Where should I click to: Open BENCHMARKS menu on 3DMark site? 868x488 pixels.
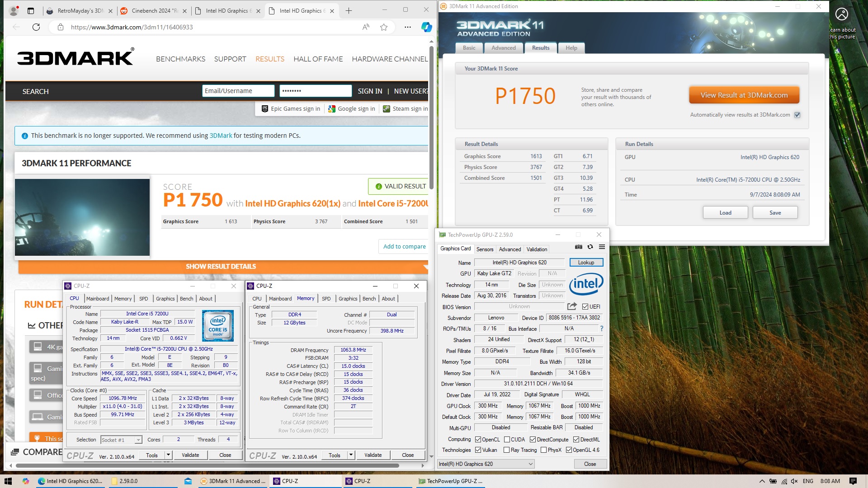[x=180, y=59]
